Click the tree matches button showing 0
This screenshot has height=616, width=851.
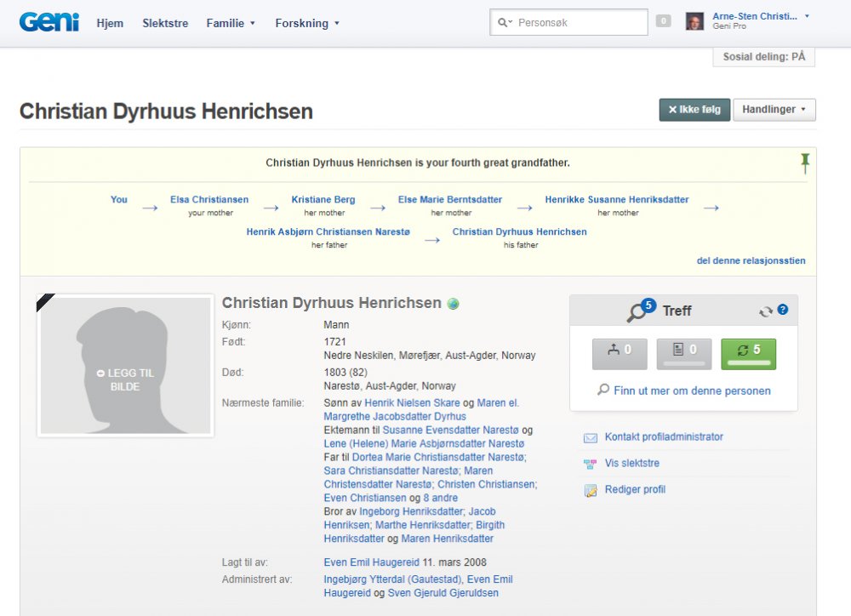pyautogui.click(x=620, y=354)
